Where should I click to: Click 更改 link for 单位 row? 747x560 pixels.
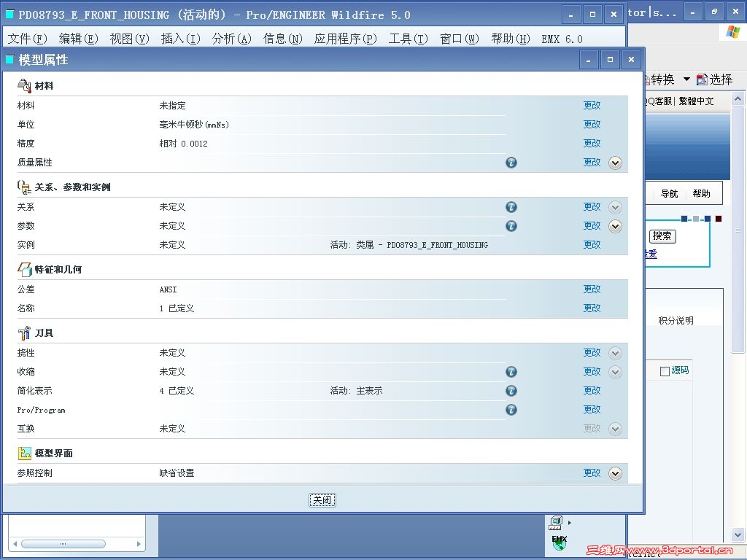[592, 124]
